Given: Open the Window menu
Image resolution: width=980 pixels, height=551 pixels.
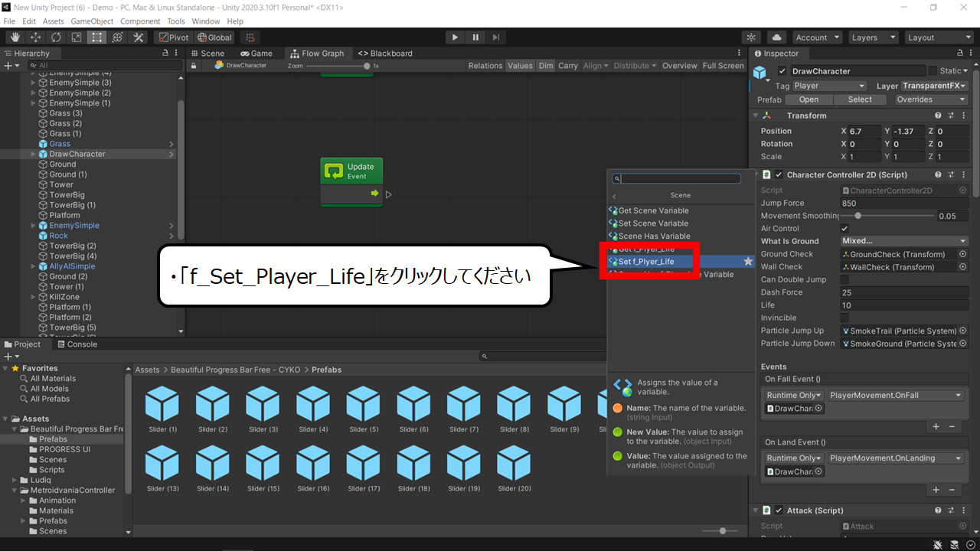Looking at the screenshot, I should [206, 21].
